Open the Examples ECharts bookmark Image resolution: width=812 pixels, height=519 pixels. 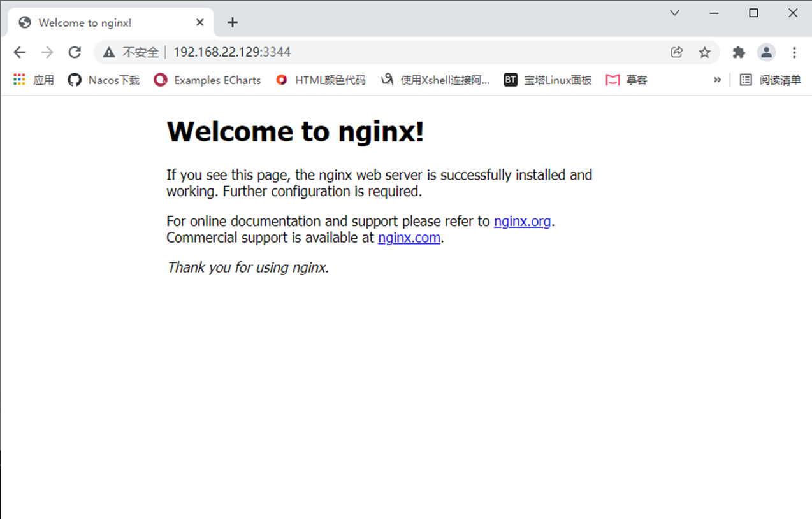tap(208, 80)
